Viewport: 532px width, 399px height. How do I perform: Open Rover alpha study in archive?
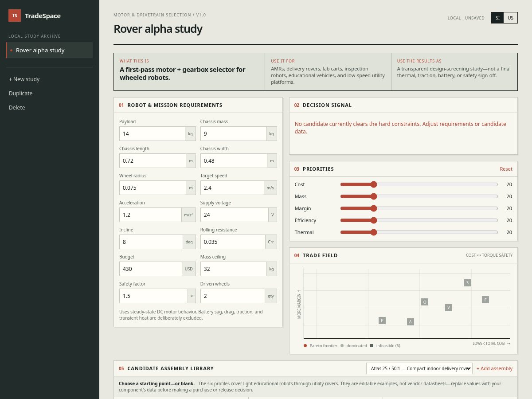coord(50,50)
